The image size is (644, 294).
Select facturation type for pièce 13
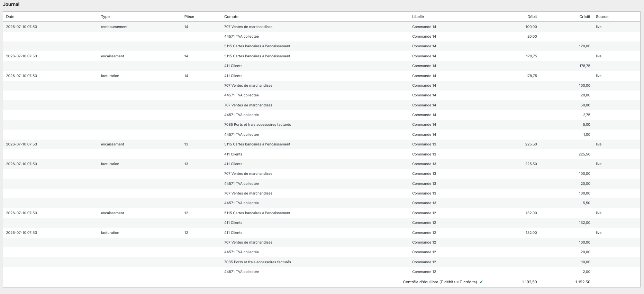click(x=110, y=164)
